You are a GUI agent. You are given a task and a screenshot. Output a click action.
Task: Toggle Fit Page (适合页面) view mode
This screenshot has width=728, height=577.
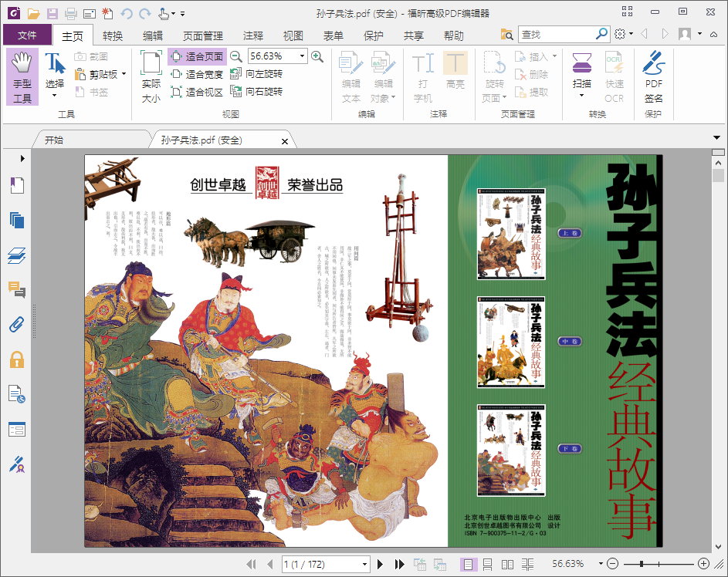click(197, 56)
